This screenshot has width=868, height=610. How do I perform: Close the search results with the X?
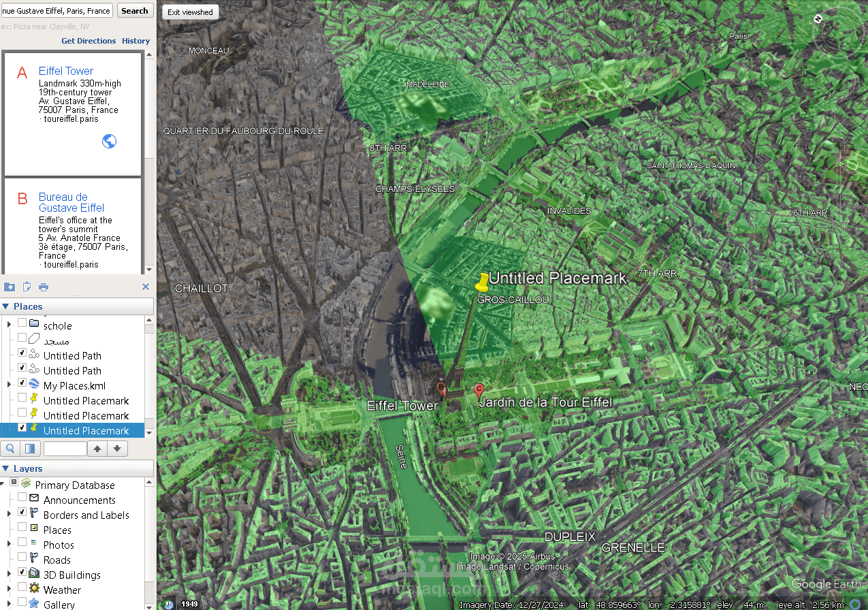coord(146,287)
